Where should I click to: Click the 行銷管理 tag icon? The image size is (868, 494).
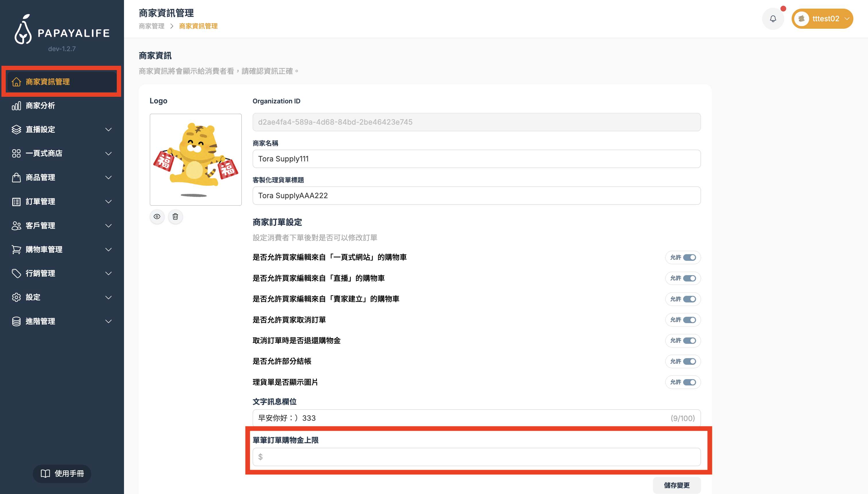(16, 273)
